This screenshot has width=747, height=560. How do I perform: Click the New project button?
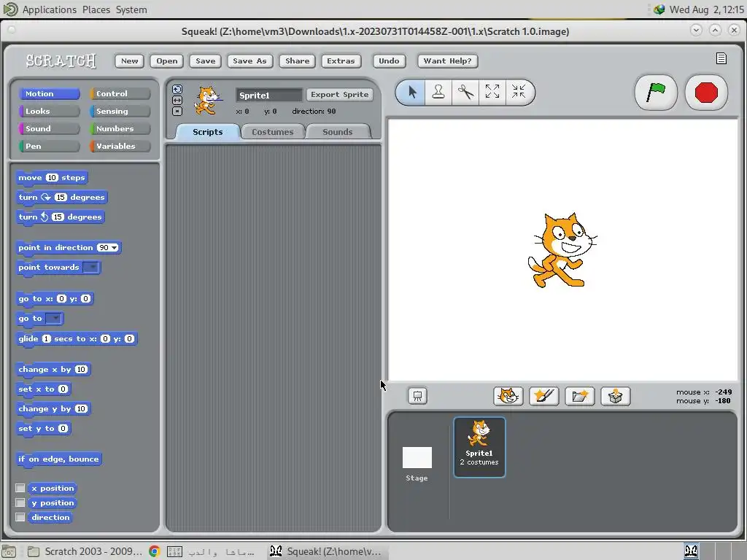pos(130,61)
